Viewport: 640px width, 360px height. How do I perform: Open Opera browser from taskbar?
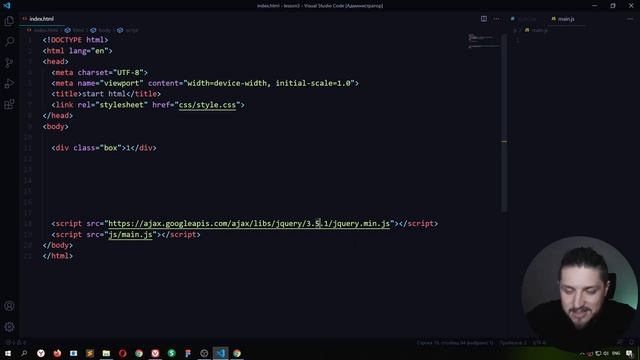(x=122, y=353)
